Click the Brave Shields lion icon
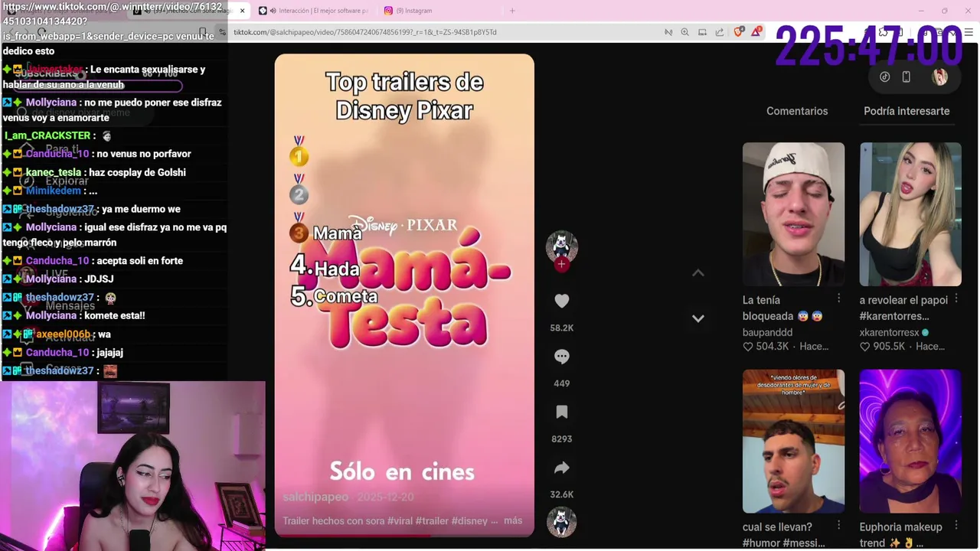The width and height of the screenshot is (980, 551). pos(739,32)
